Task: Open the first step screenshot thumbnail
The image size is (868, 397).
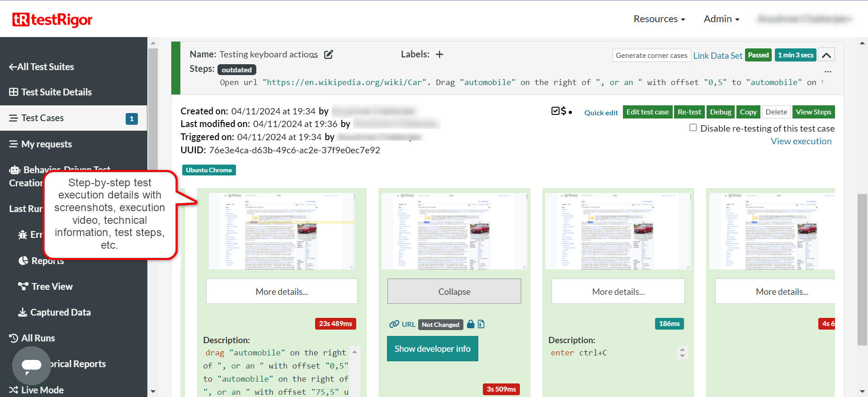Action: (281, 232)
